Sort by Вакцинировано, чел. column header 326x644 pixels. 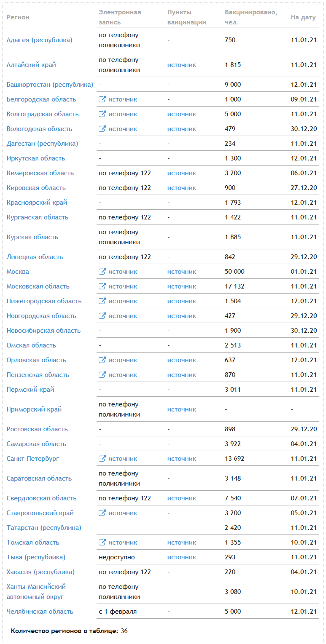(x=251, y=17)
